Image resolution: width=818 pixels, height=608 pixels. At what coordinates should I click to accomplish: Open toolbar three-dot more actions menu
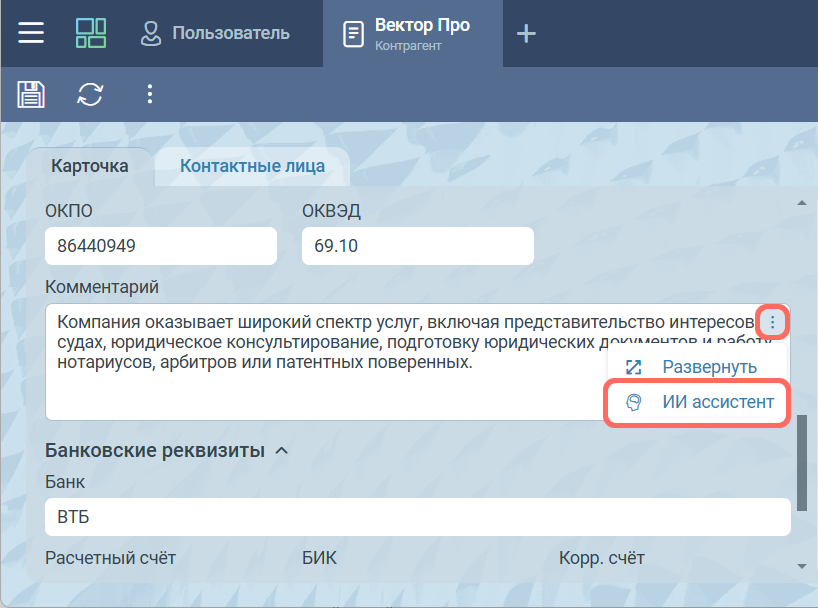tap(150, 94)
